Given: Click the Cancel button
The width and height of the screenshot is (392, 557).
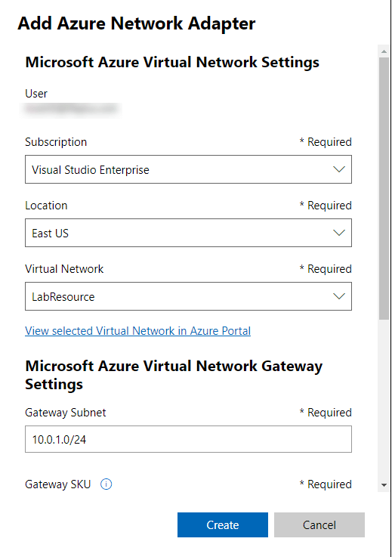Looking at the screenshot, I should click(x=319, y=525).
